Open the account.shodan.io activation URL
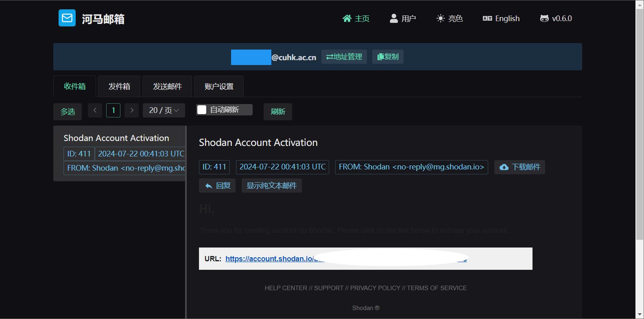The width and height of the screenshot is (644, 319). 346,259
